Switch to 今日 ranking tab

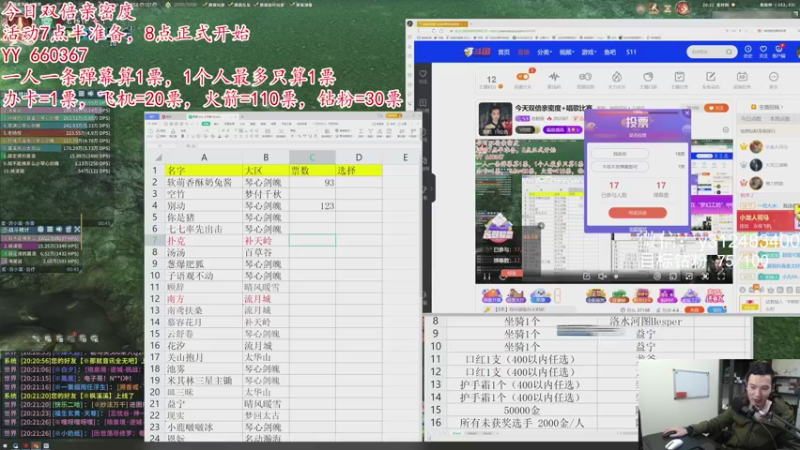coord(751,119)
